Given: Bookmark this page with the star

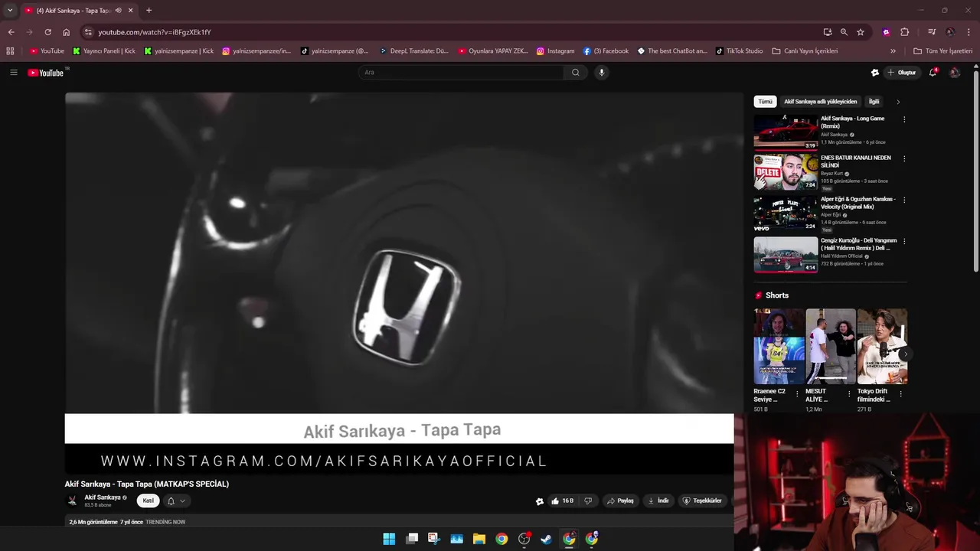Looking at the screenshot, I should pos(861,32).
